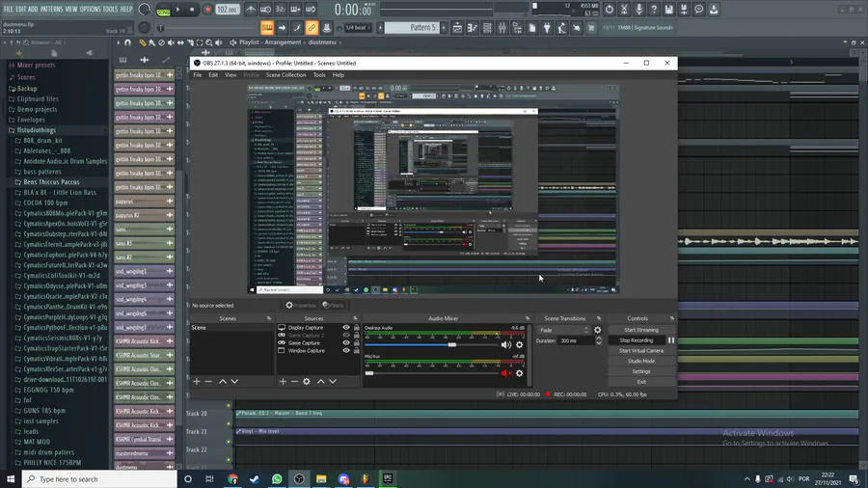
Task: Open source properties gear under OBS Sources list
Action: [x=307, y=381]
